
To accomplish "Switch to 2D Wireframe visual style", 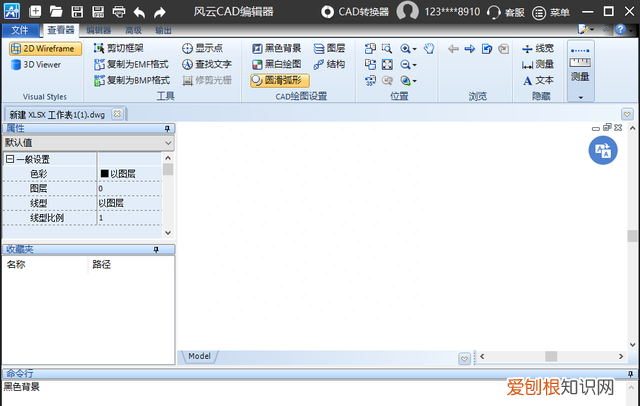I will click(46, 48).
